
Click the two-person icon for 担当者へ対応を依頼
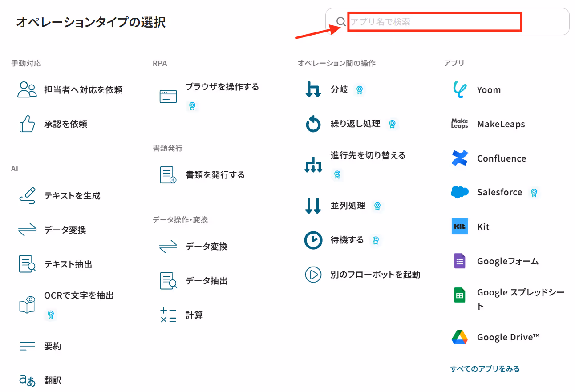click(27, 89)
